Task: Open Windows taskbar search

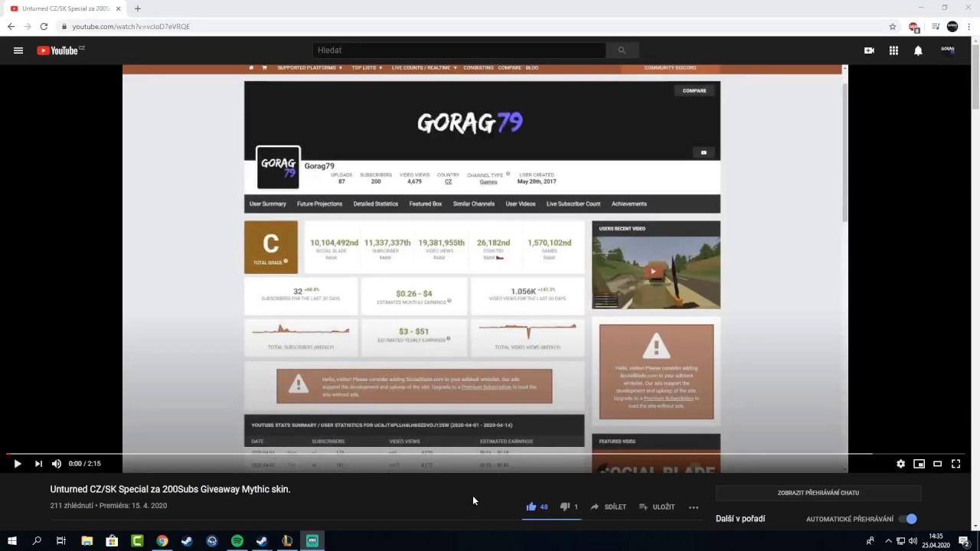Action: point(37,541)
